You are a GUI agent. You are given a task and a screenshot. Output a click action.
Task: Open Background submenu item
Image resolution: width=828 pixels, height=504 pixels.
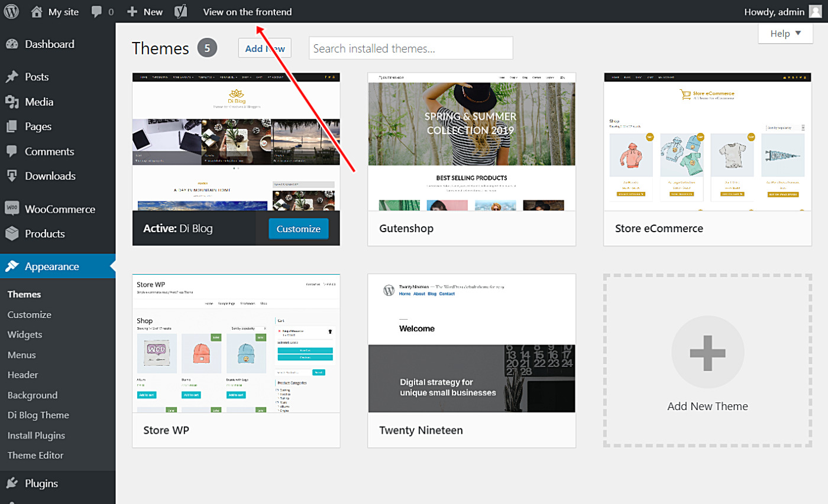click(x=33, y=395)
